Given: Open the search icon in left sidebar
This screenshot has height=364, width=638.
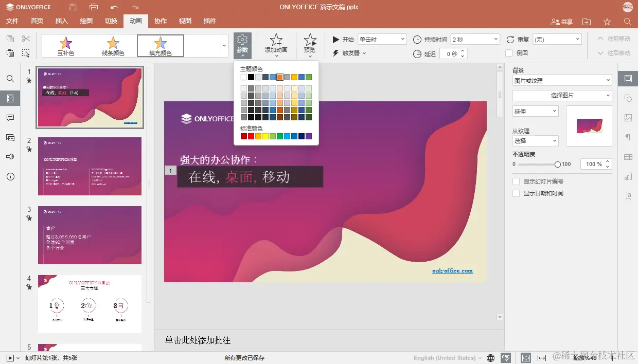Looking at the screenshot, I should [10, 79].
